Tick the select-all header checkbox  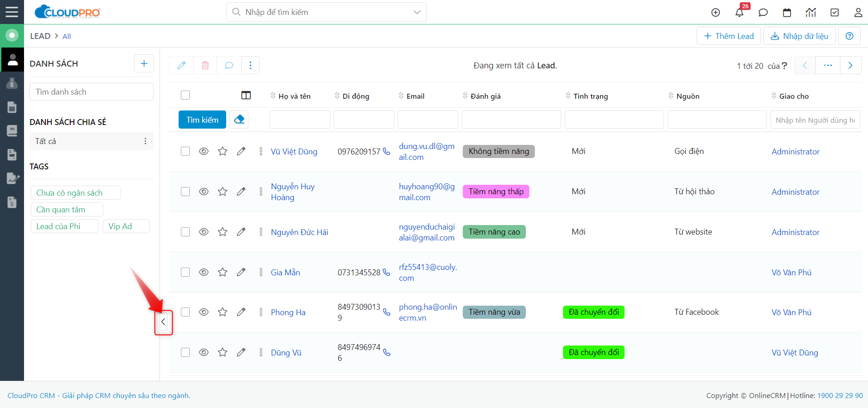coord(185,95)
